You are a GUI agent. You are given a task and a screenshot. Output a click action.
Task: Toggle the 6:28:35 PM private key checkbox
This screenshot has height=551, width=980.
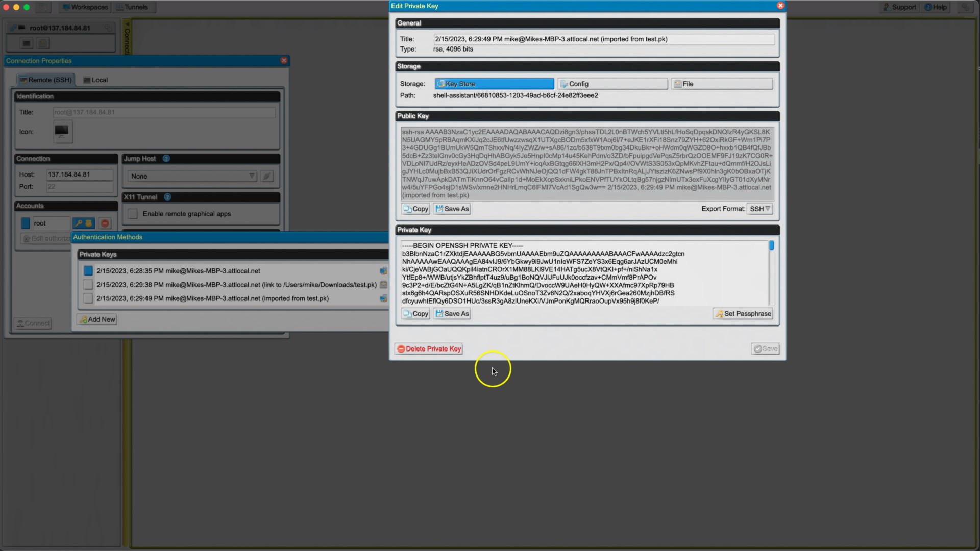coord(88,271)
